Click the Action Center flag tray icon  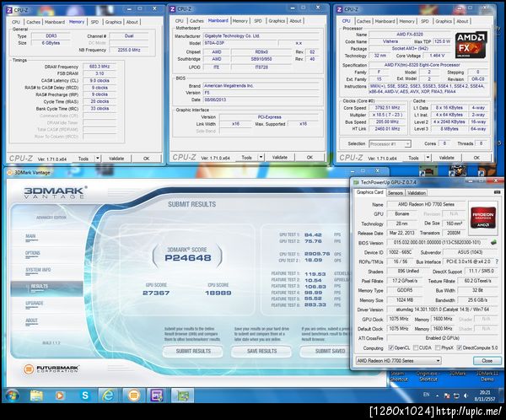(x=447, y=396)
